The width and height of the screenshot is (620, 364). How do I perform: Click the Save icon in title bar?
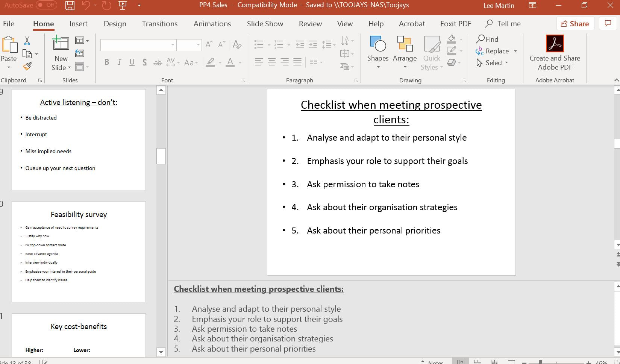point(70,5)
